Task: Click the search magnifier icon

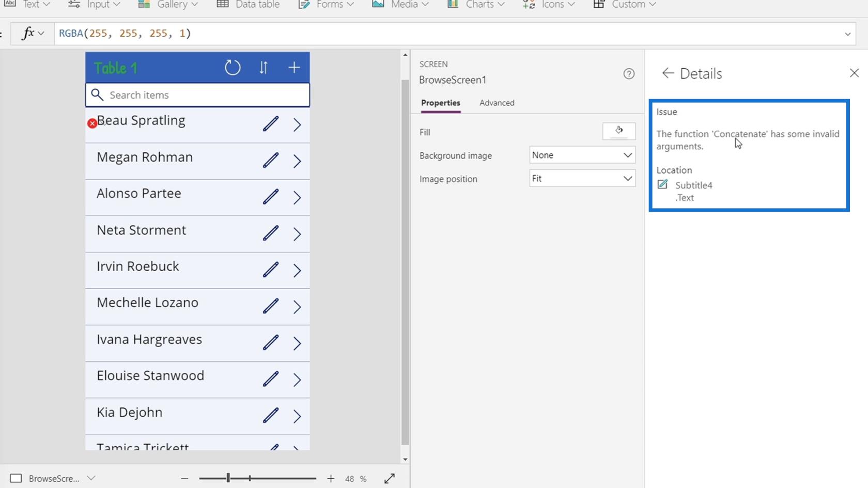Action: click(x=97, y=95)
